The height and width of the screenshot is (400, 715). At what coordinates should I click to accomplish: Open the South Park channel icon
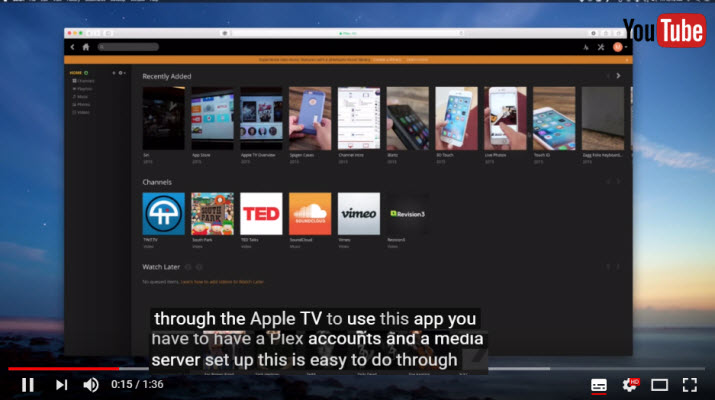(x=212, y=213)
